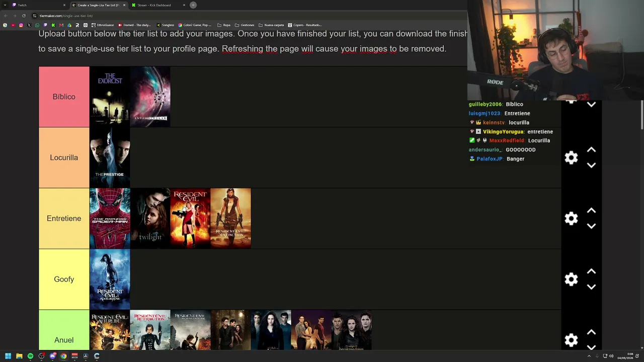
Task: Switch to the Twitch tab
Action: 39,5
